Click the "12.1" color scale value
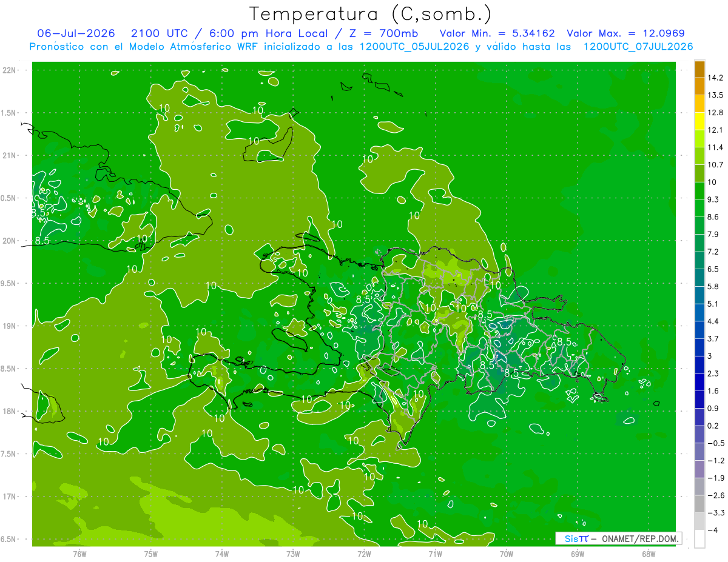This screenshot has height=562, width=728. coord(716,130)
